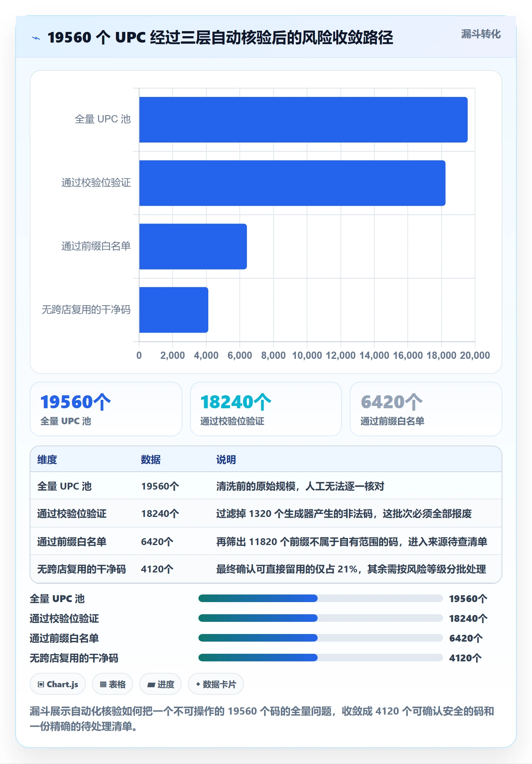532x764 pixels.
Task: Click the 10,000 x-axis tick label
Action: pos(307,355)
